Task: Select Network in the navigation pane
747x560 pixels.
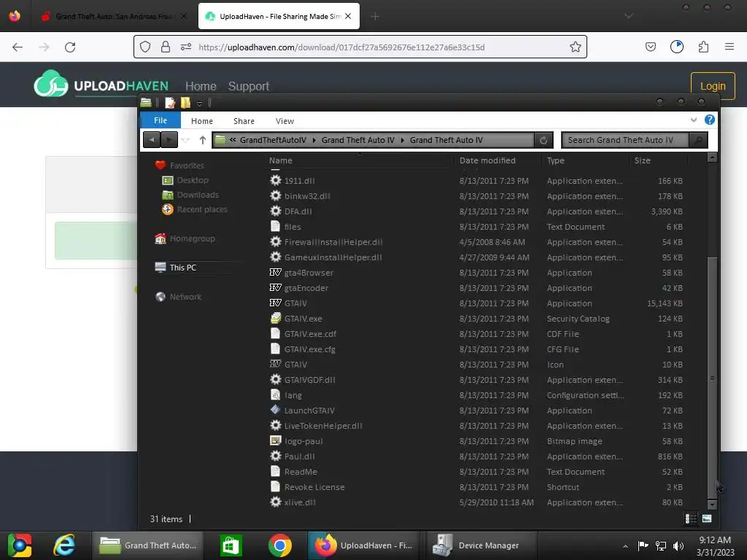Action: tap(185, 297)
